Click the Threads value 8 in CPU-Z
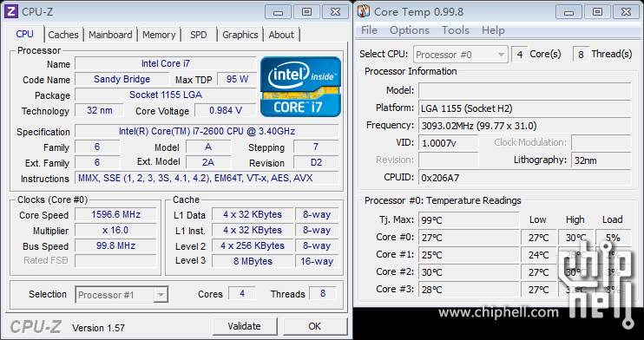644x340 pixels. 323,294
